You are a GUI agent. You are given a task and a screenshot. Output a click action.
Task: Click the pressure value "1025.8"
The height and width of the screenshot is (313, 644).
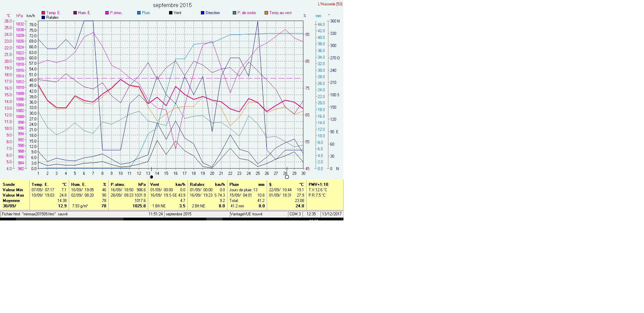pyautogui.click(x=139, y=206)
